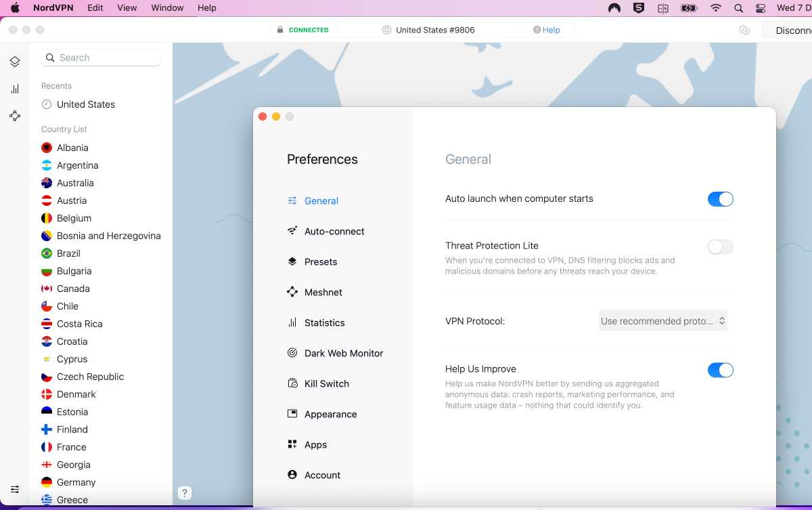Image resolution: width=812 pixels, height=510 pixels.
Task: Toggle Auto launch when computer starts
Action: [721, 199]
